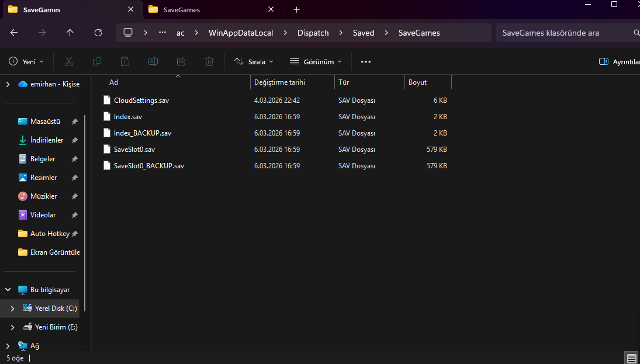The image size is (640, 364).
Task: Click the Saved breadcrumb in address bar
Action: click(363, 33)
